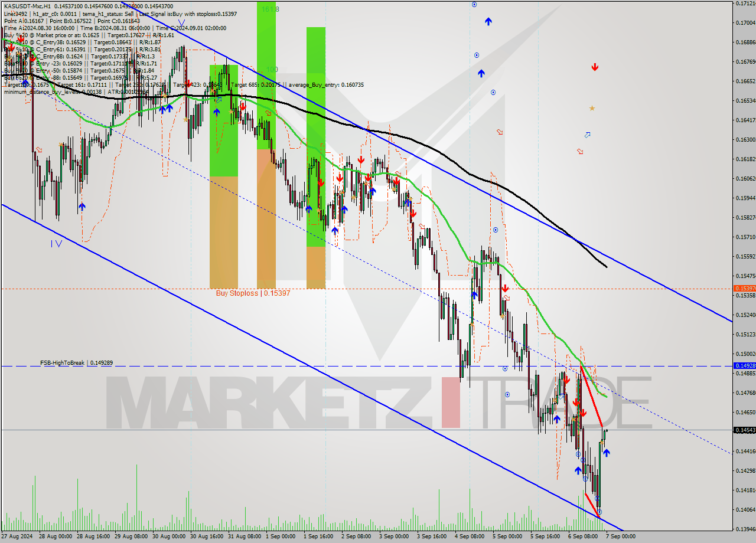
Task: Select the red down arrow above the yellow star
Action: click(x=595, y=67)
